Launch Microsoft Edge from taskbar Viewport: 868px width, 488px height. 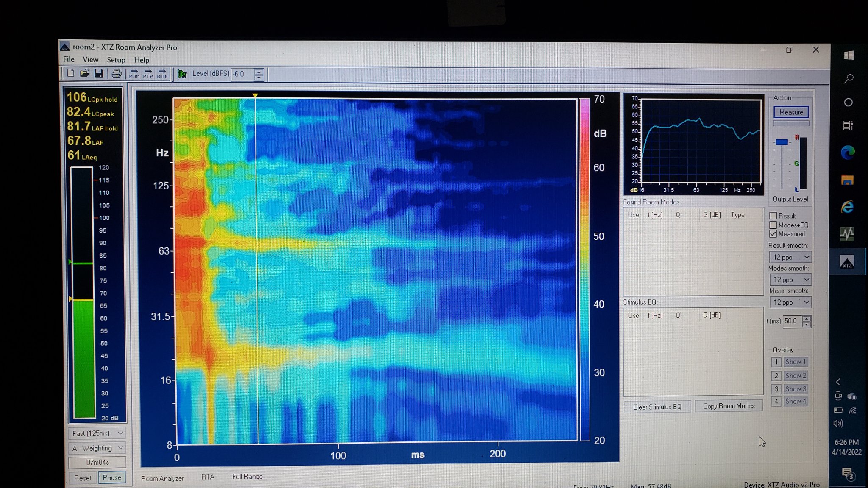point(848,152)
